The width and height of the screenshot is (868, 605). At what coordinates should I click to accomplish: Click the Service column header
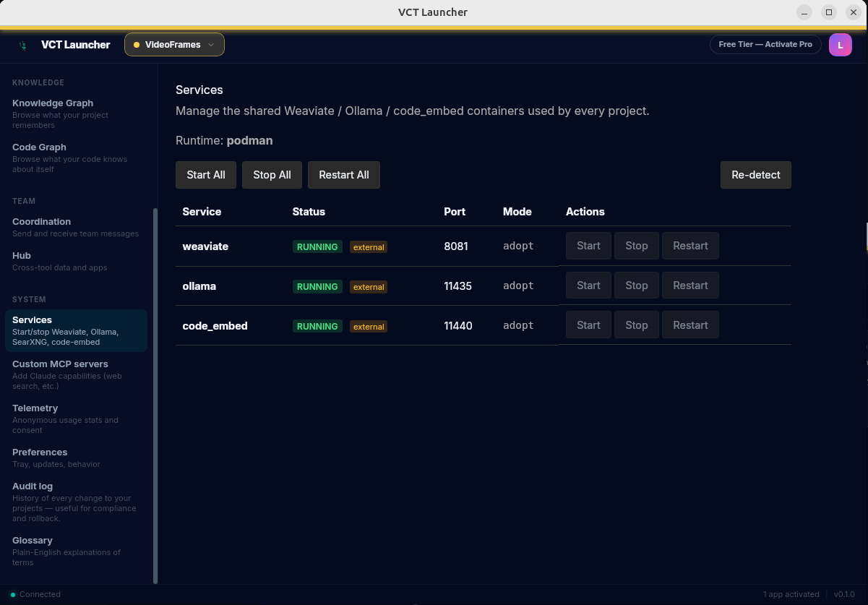202,212
